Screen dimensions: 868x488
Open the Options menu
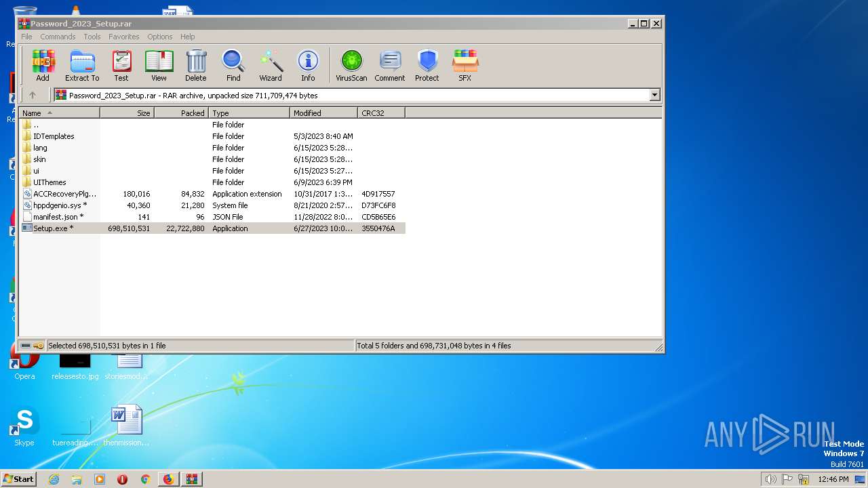pyautogui.click(x=160, y=37)
